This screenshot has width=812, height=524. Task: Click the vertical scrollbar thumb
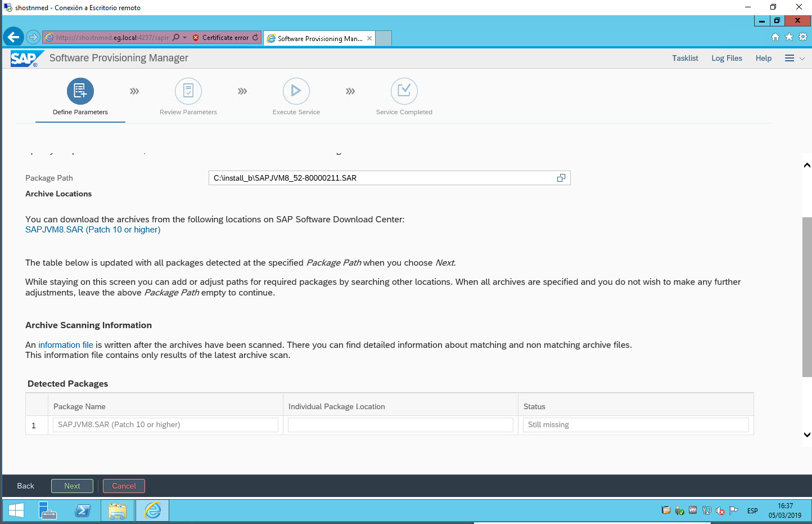tap(807, 297)
